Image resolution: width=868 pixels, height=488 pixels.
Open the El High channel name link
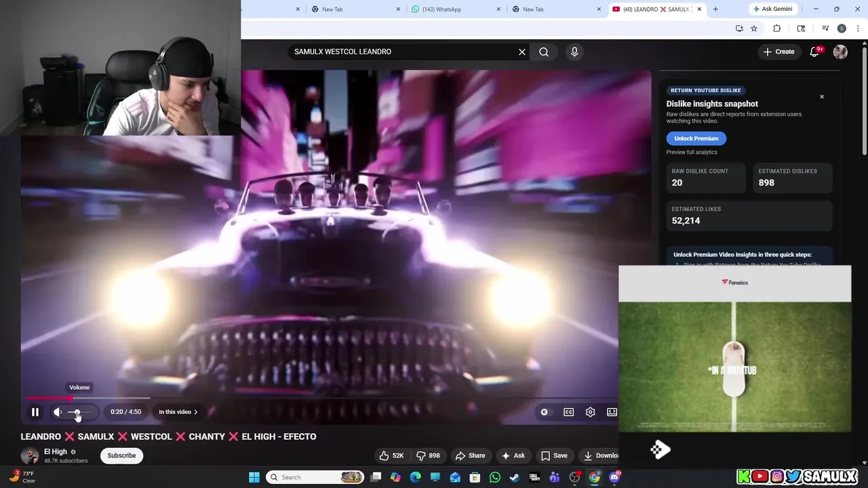coord(56,451)
